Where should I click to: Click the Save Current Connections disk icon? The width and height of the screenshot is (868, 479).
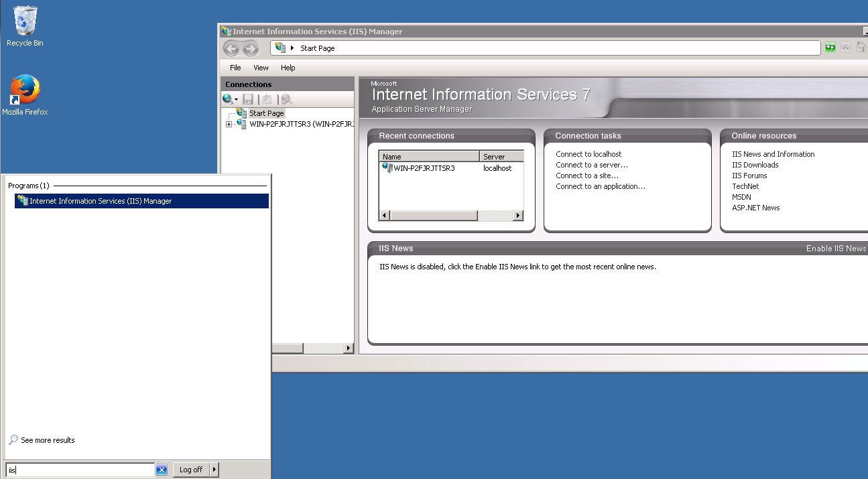click(x=248, y=99)
